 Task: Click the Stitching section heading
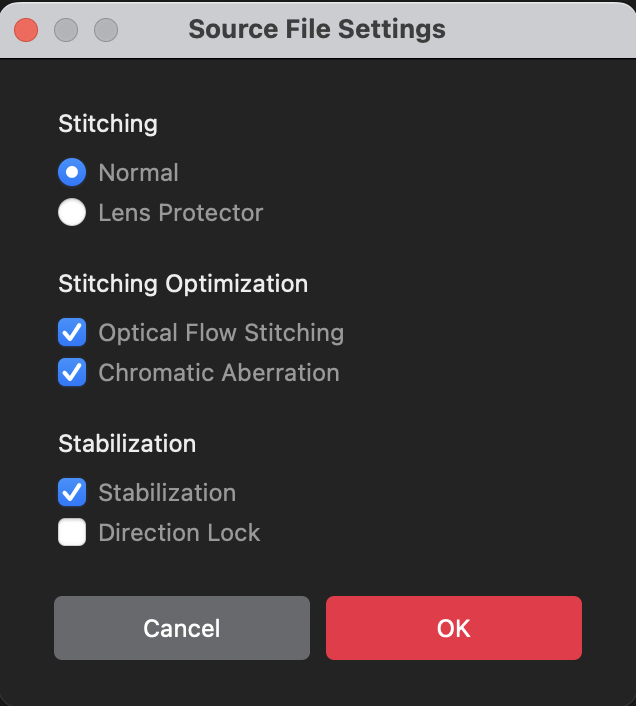tap(108, 124)
